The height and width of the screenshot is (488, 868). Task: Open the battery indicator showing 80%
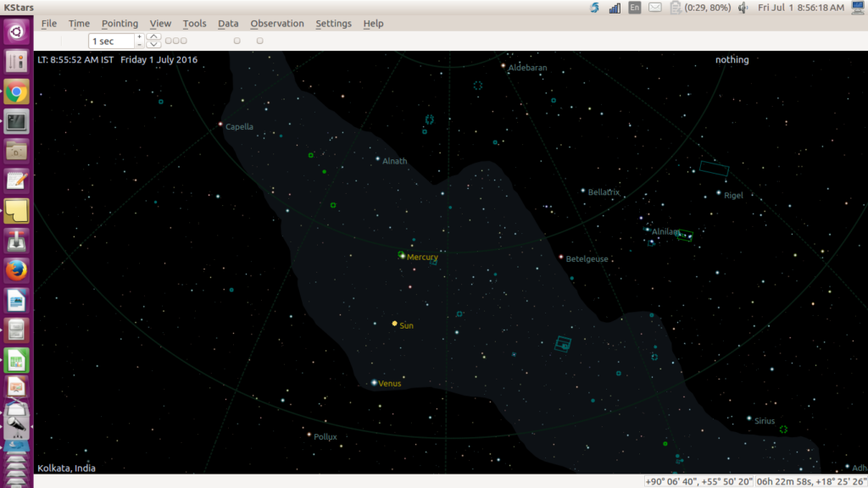pos(699,7)
